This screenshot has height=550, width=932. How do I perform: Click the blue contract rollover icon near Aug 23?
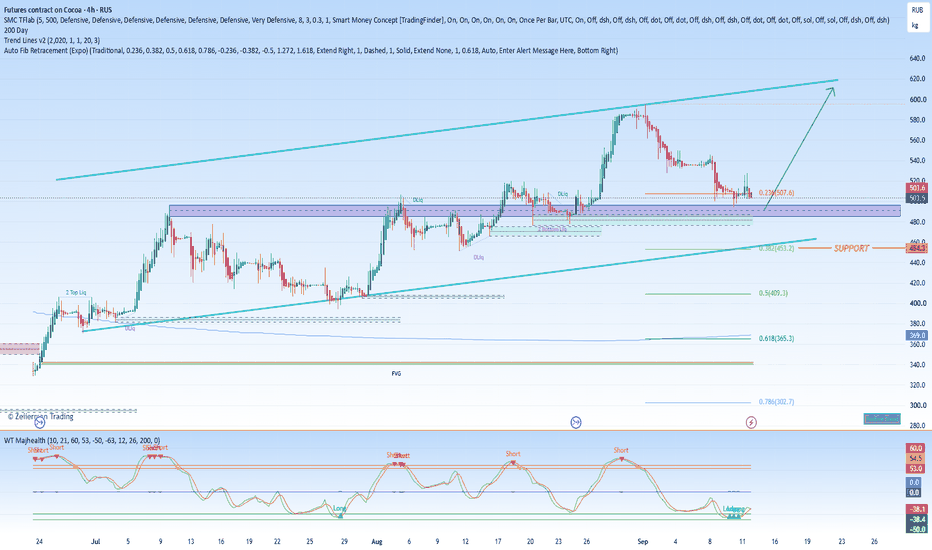[576, 422]
